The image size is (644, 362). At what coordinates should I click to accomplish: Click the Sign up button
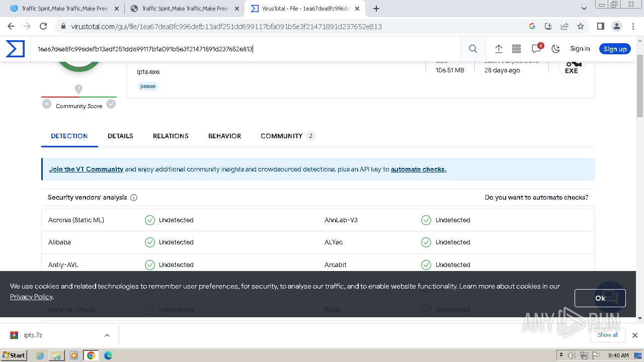click(x=615, y=49)
